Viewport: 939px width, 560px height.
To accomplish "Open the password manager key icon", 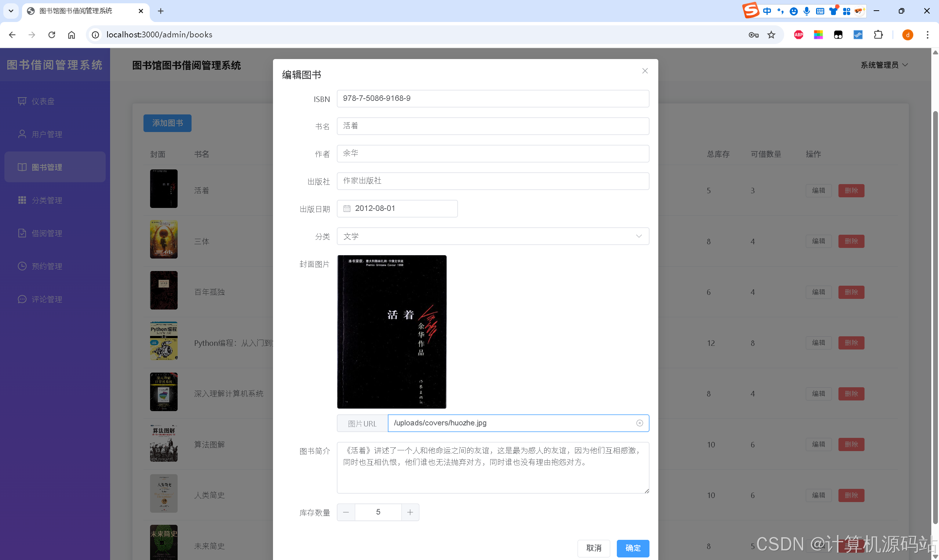I will [753, 35].
